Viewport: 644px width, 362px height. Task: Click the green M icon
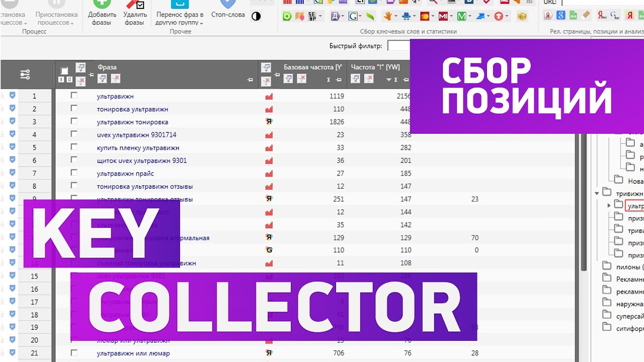[x=461, y=16]
